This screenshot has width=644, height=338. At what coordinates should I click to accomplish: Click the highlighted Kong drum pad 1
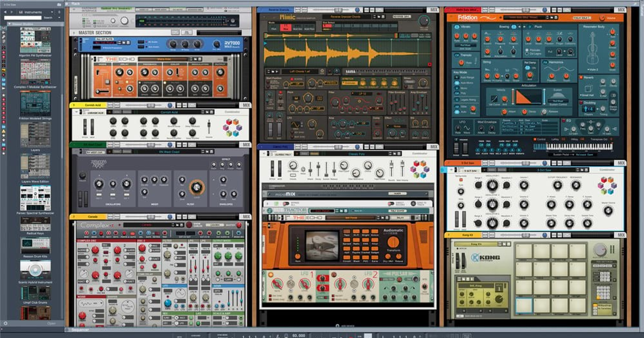(524, 305)
